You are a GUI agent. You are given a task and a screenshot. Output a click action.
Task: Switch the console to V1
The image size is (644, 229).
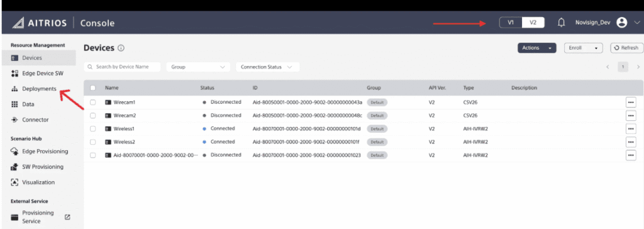(x=511, y=23)
